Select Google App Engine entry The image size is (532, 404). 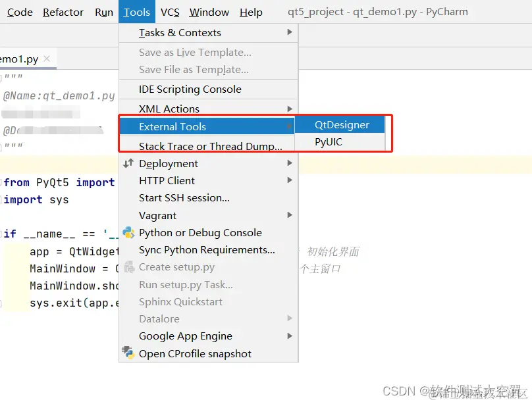coord(208,336)
